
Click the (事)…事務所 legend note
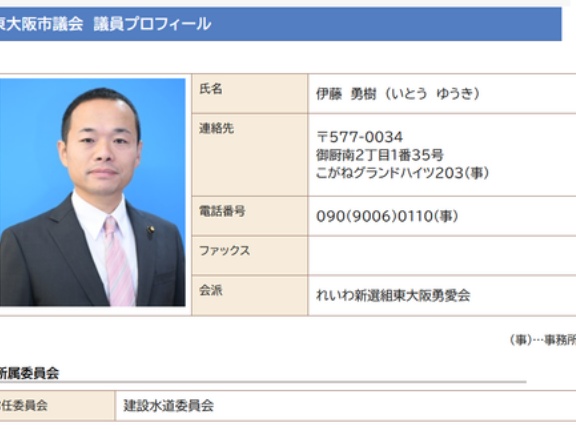coord(543,340)
